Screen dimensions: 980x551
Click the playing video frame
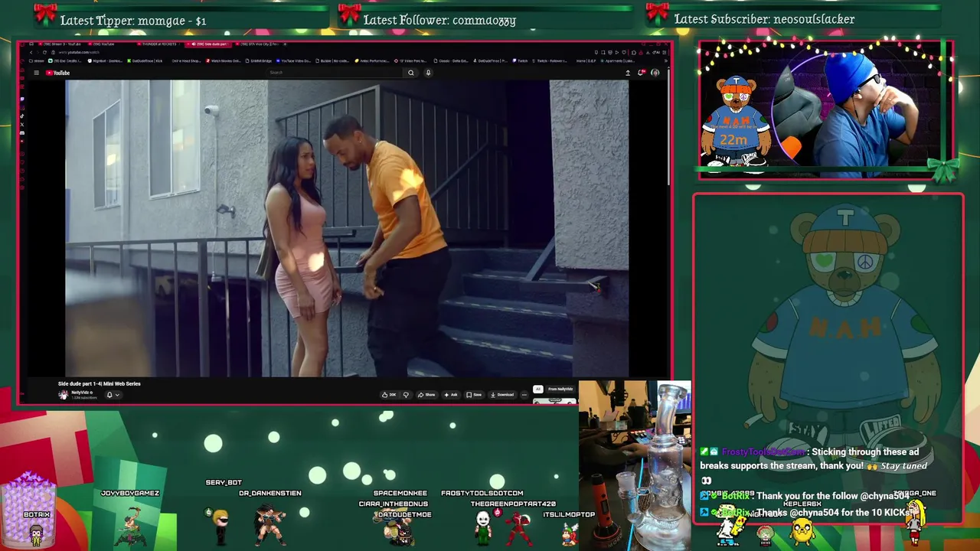pos(347,228)
